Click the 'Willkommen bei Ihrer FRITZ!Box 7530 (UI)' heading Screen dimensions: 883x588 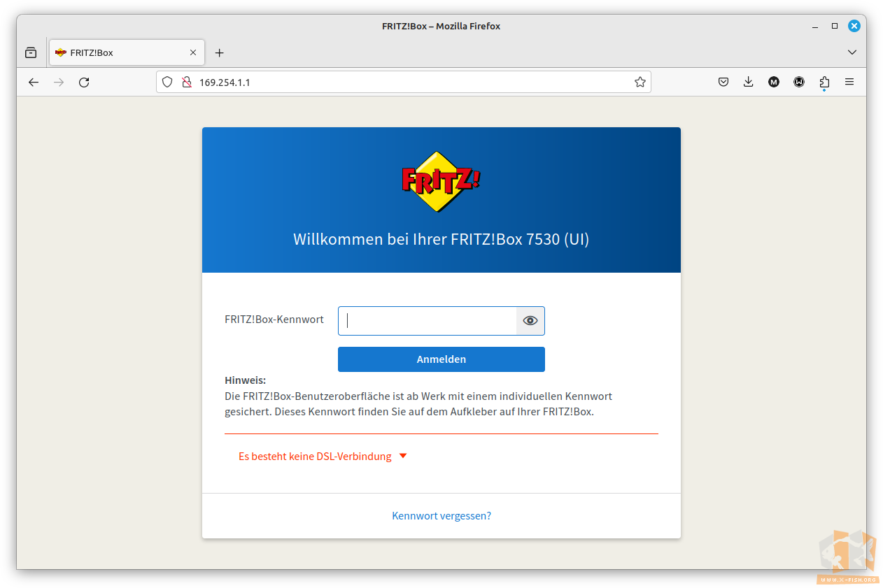pos(441,239)
